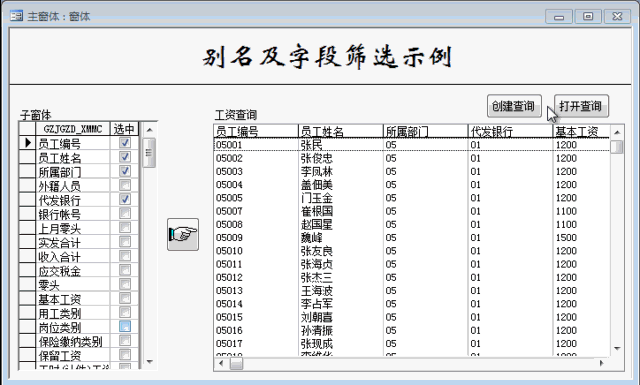The height and width of the screenshot is (385, 640).
Task: Uncheck the 员工编号 checkbox
Action: [x=125, y=143]
